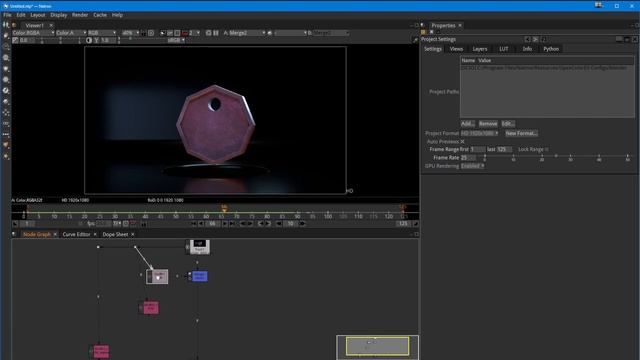Open the Render menu

[x=80, y=15]
